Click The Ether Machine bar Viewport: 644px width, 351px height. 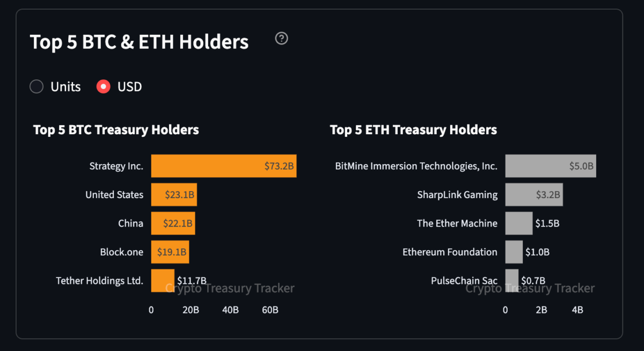518,223
